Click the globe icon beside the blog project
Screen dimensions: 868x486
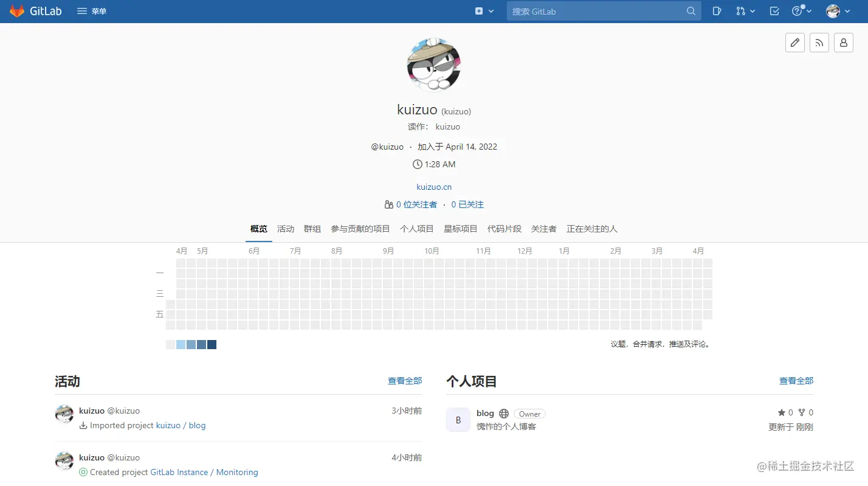click(x=503, y=413)
